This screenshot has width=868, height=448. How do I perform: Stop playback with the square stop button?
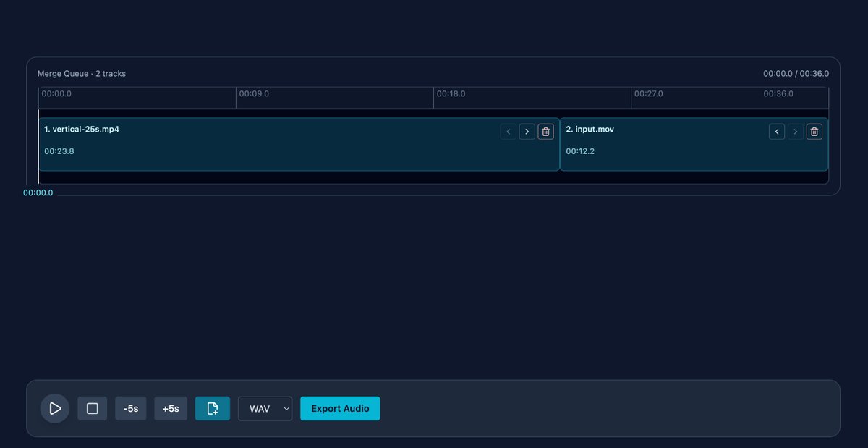point(93,408)
